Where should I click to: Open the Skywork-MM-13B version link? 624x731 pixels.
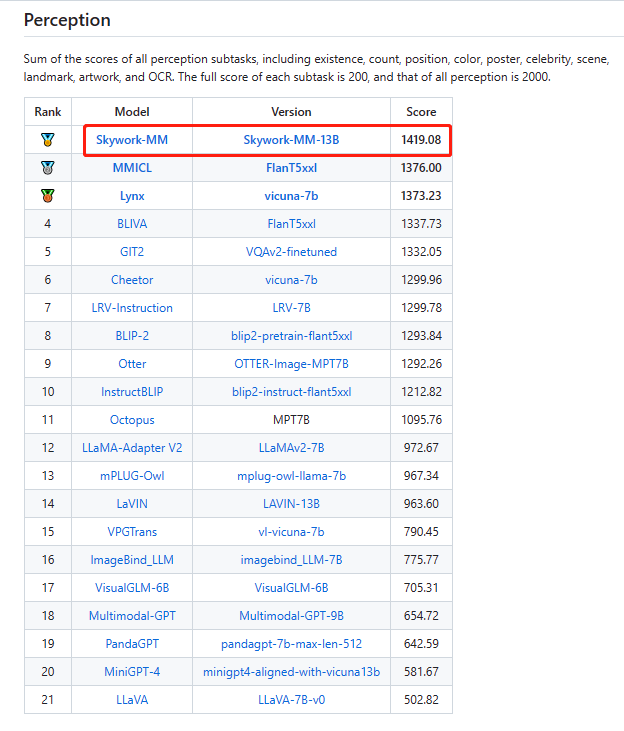click(x=291, y=140)
